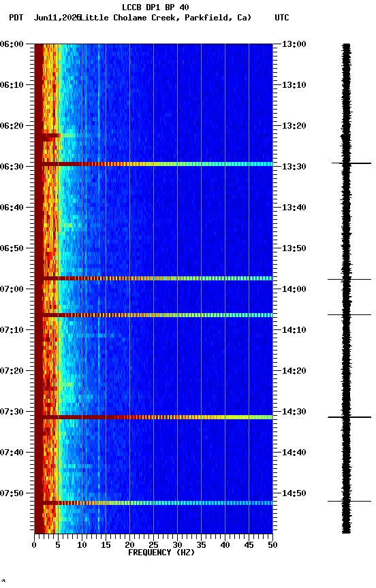Click the 13:30 UTC time label

click(294, 167)
